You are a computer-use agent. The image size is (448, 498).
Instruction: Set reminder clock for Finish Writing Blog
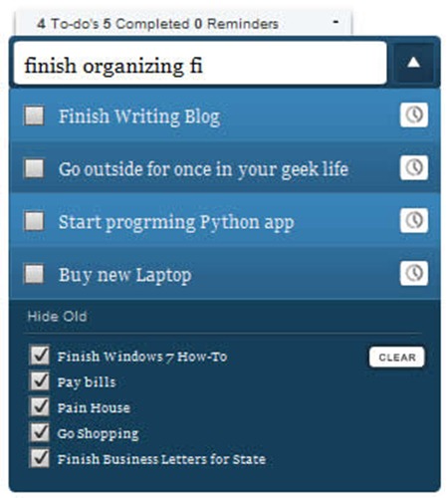coord(414,115)
